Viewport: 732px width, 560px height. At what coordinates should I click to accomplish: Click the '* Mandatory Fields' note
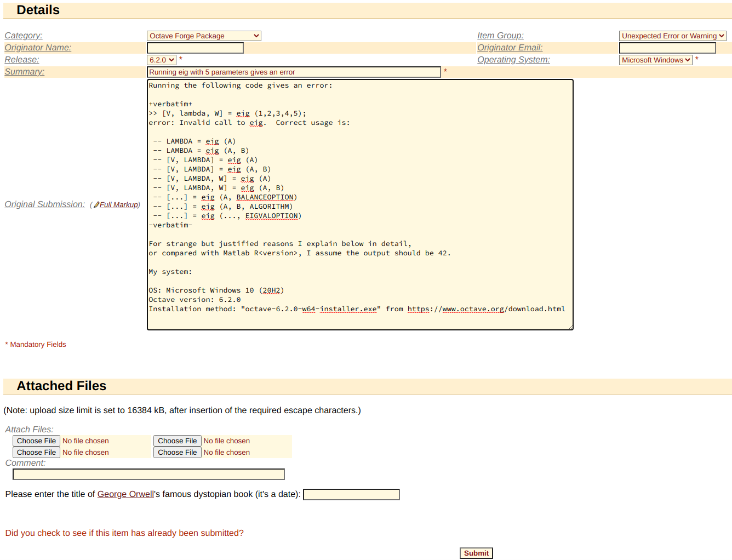(x=36, y=345)
